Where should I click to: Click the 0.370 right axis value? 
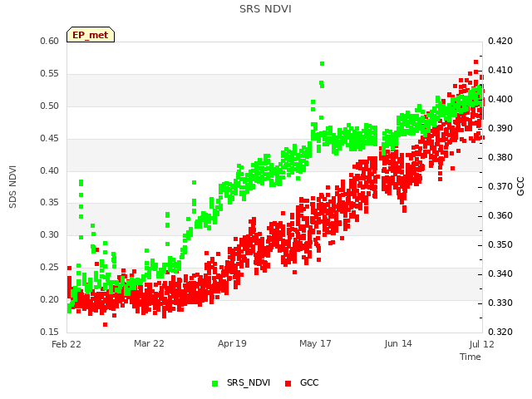[500, 187]
